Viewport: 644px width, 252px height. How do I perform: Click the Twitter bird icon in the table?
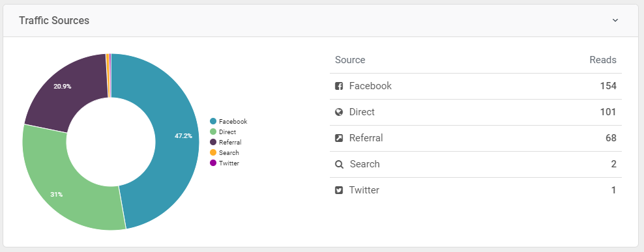[x=339, y=190]
